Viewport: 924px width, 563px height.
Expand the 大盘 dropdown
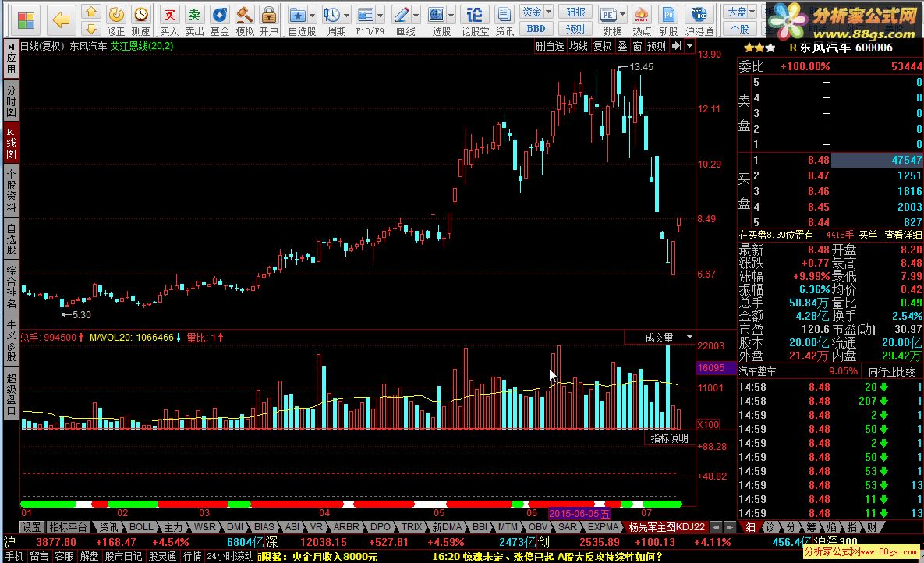752,12
